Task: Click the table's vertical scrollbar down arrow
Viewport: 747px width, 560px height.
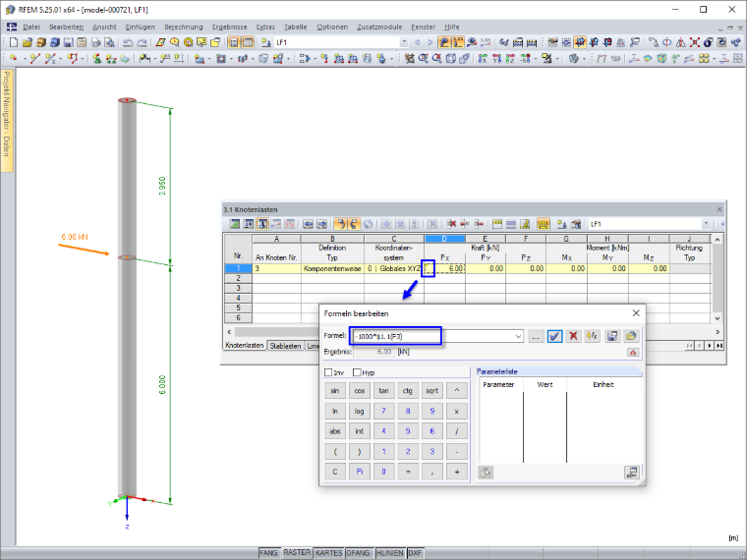Action: pos(718,318)
